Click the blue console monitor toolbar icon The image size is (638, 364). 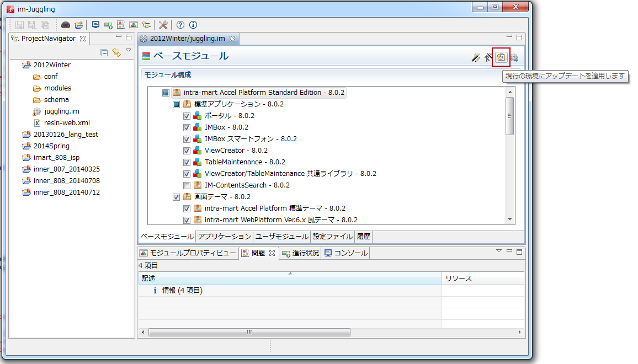95,25
